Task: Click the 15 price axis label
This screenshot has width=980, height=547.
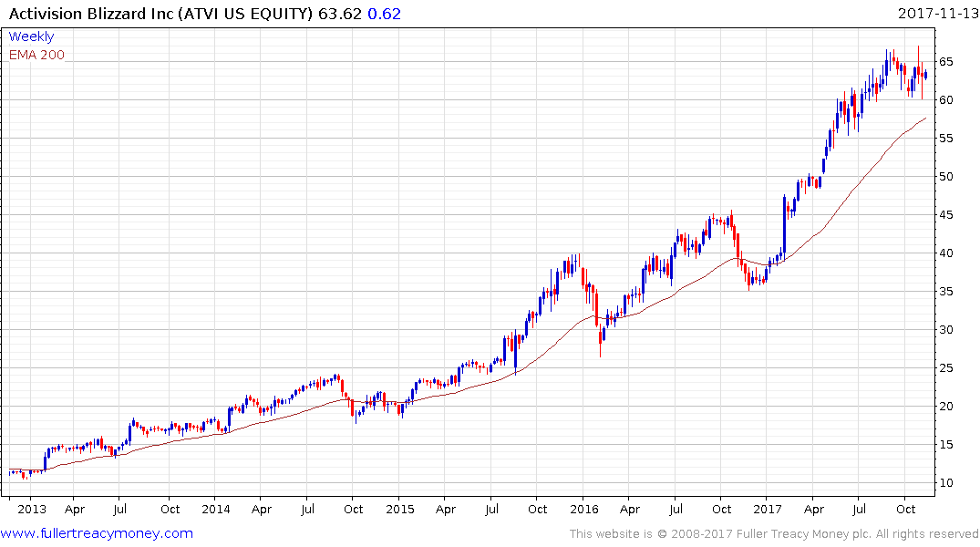Action: tap(945, 445)
